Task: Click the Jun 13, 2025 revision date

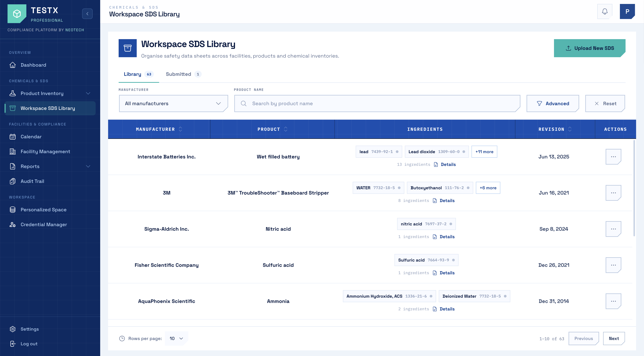Action: (553, 157)
